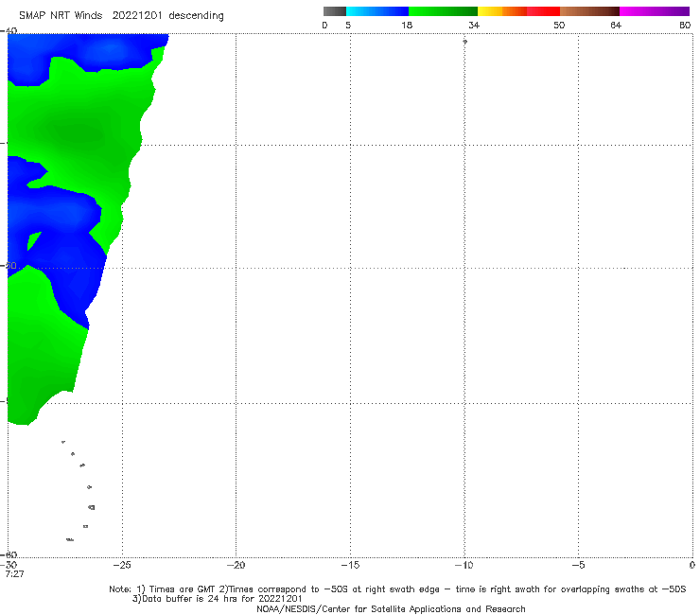This screenshot has height=615, width=700.
Task: Click the color bar label '18'
Action: 407,25
